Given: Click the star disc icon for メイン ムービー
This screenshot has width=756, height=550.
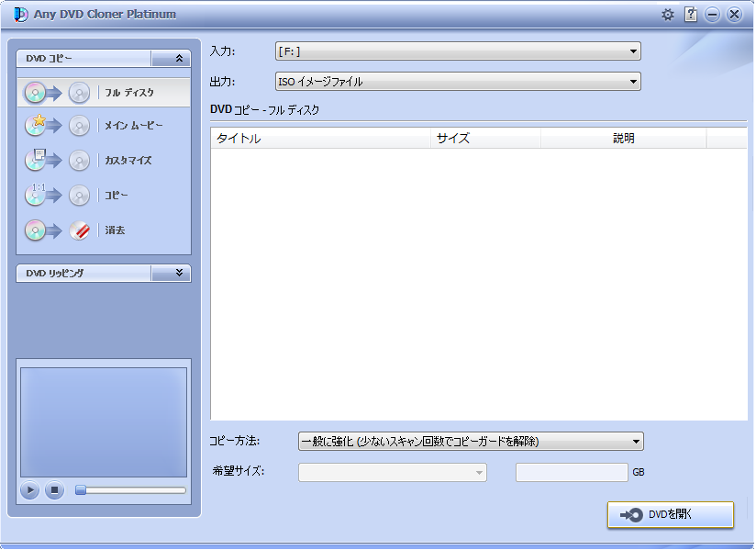Looking at the screenshot, I should click(35, 126).
